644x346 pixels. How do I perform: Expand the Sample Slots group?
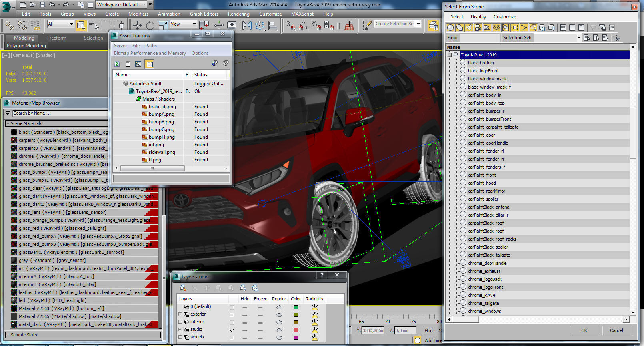point(8,335)
